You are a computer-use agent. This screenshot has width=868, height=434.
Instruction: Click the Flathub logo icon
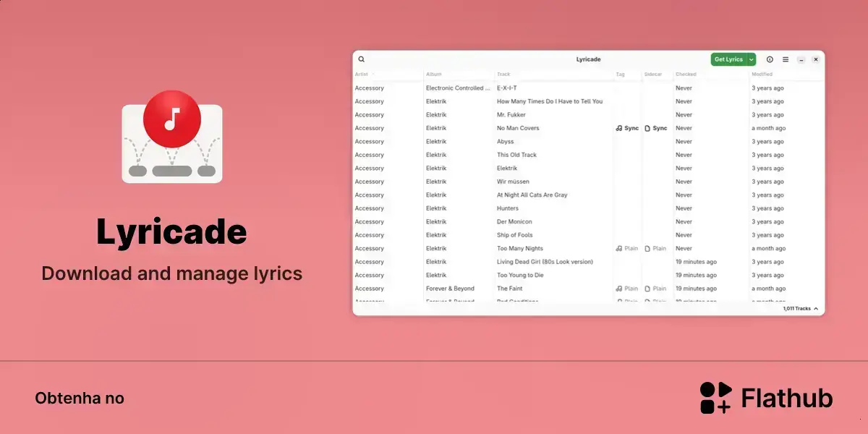(x=716, y=398)
